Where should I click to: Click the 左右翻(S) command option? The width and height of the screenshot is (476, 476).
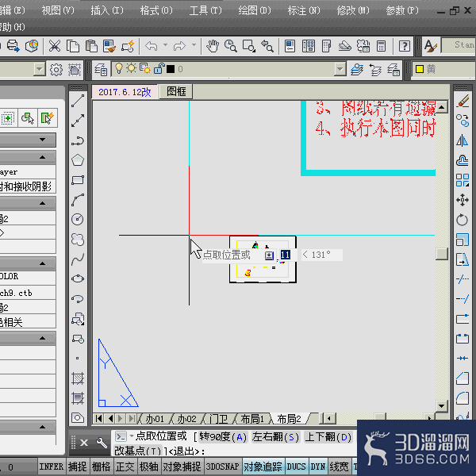click(x=275, y=437)
